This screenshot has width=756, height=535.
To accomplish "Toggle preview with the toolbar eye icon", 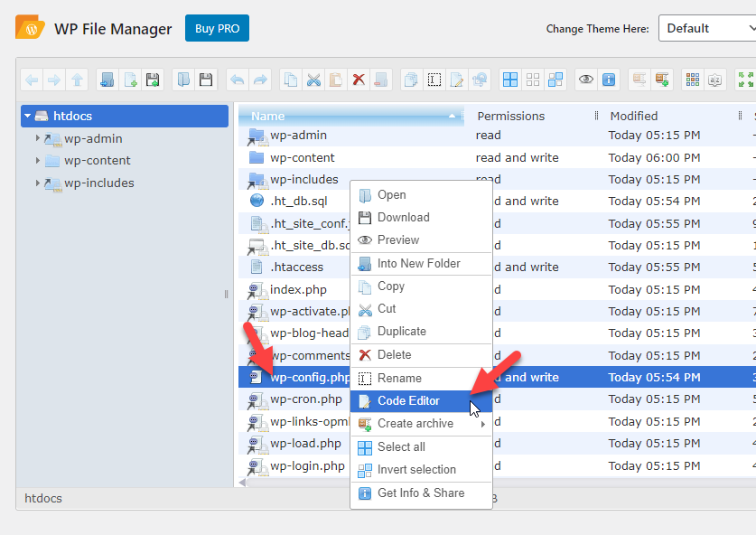I will pos(586,80).
